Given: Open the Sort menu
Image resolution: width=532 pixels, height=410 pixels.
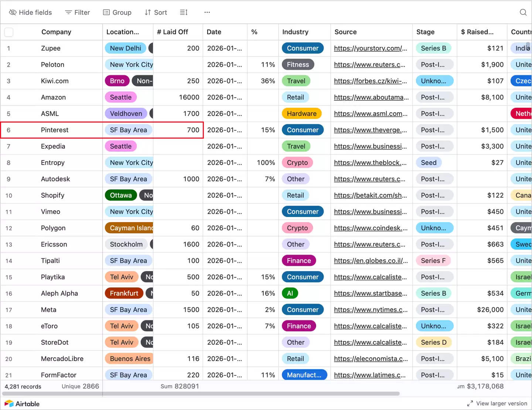Looking at the screenshot, I should click(156, 12).
